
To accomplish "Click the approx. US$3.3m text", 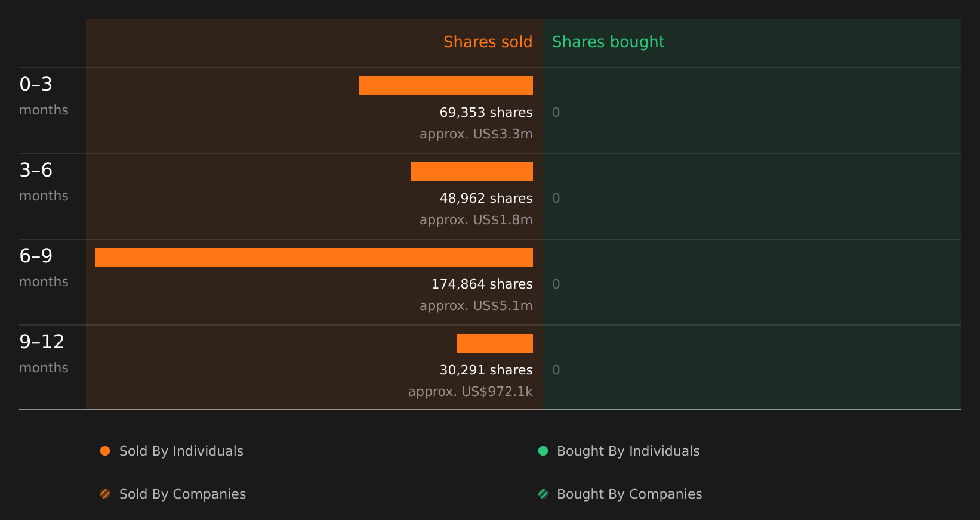I will point(476,134).
